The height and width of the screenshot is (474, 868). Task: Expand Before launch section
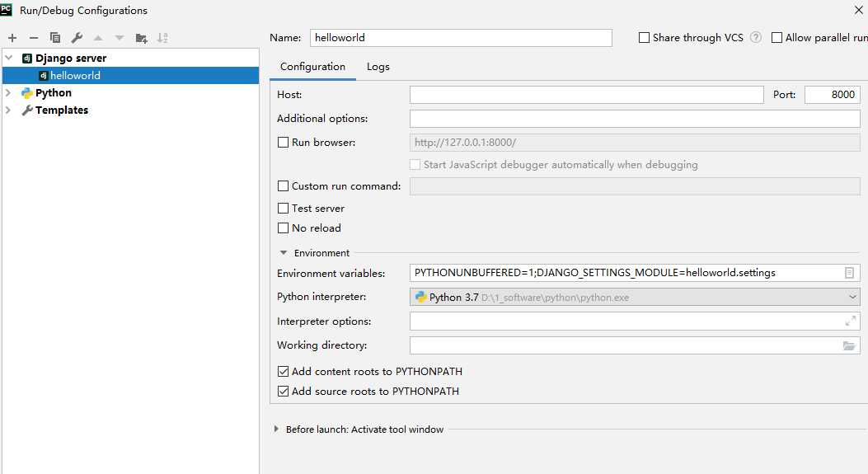click(276, 429)
